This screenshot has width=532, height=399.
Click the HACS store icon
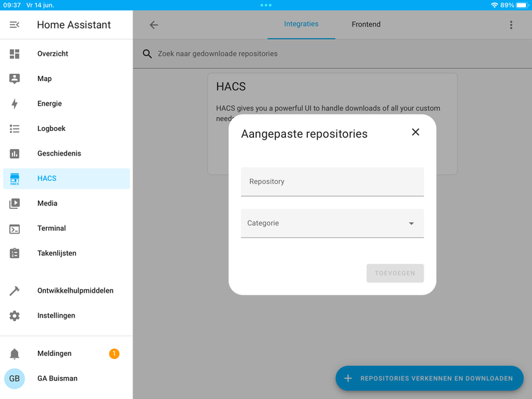click(x=14, y=179)
